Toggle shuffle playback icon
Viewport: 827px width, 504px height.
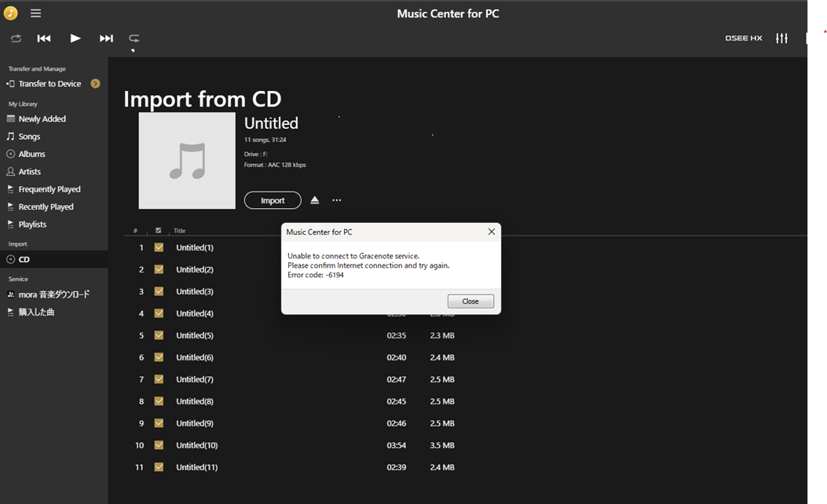[16, 38]
